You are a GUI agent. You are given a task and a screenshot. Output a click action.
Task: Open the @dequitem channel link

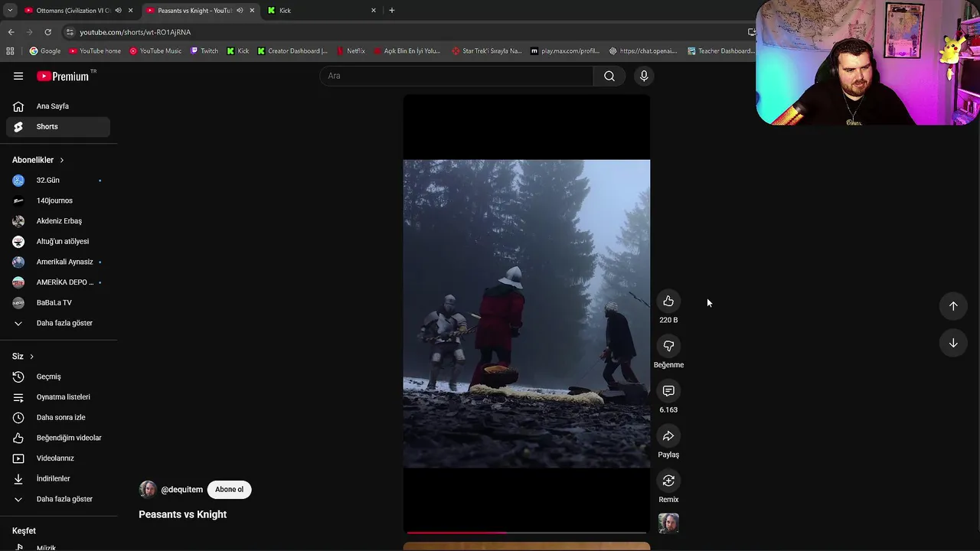click(181, 490)
